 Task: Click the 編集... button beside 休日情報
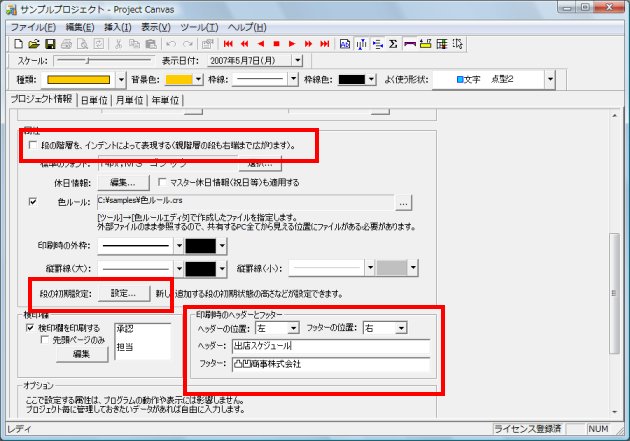point(122,183)
